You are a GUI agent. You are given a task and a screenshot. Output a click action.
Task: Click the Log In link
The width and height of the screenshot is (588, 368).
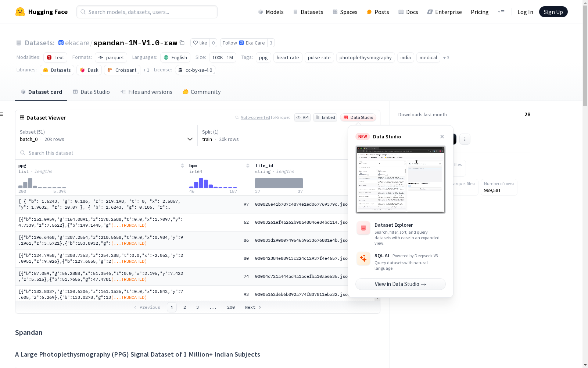tap(525, 12)
